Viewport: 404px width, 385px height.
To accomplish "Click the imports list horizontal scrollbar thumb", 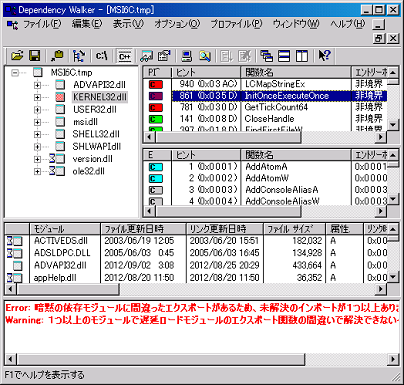I will coord(228,137).
